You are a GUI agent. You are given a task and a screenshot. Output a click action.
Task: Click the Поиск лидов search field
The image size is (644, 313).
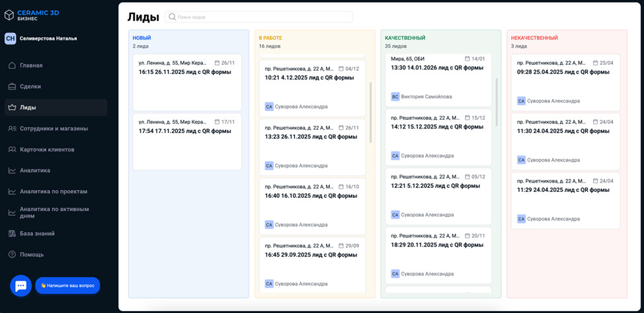click(x=259, y=17)
